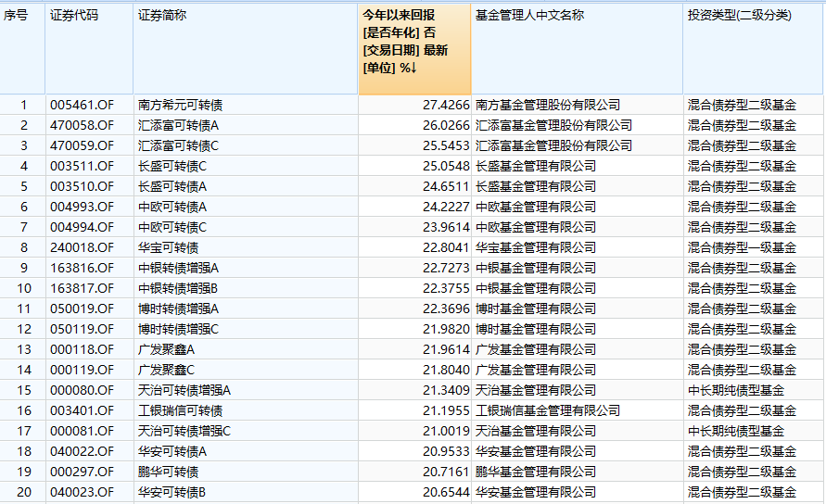The image size is (826, 504).
Task: Select fund name 博时转债增强C
Action: pyautogui.click(x=178, y=329)
